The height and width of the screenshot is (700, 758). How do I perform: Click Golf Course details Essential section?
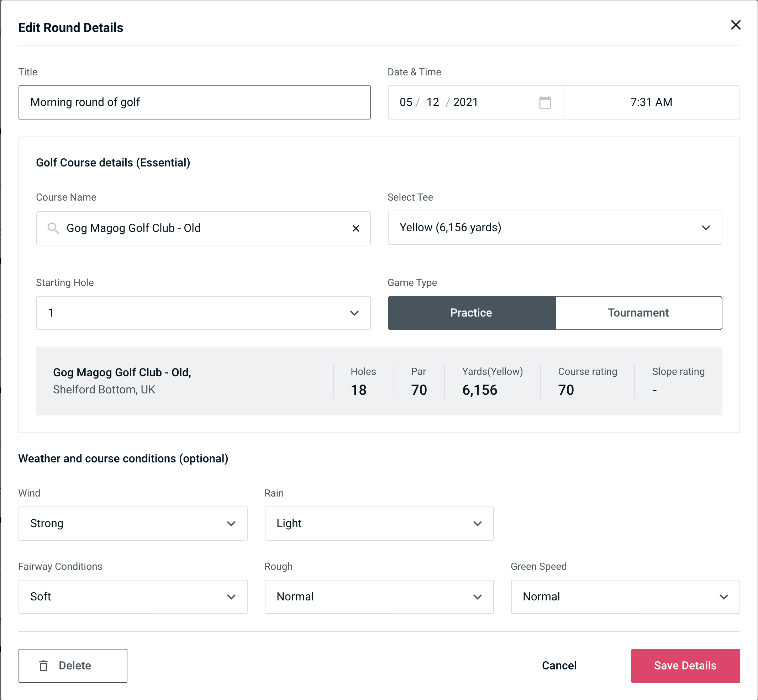pos(114,161)
